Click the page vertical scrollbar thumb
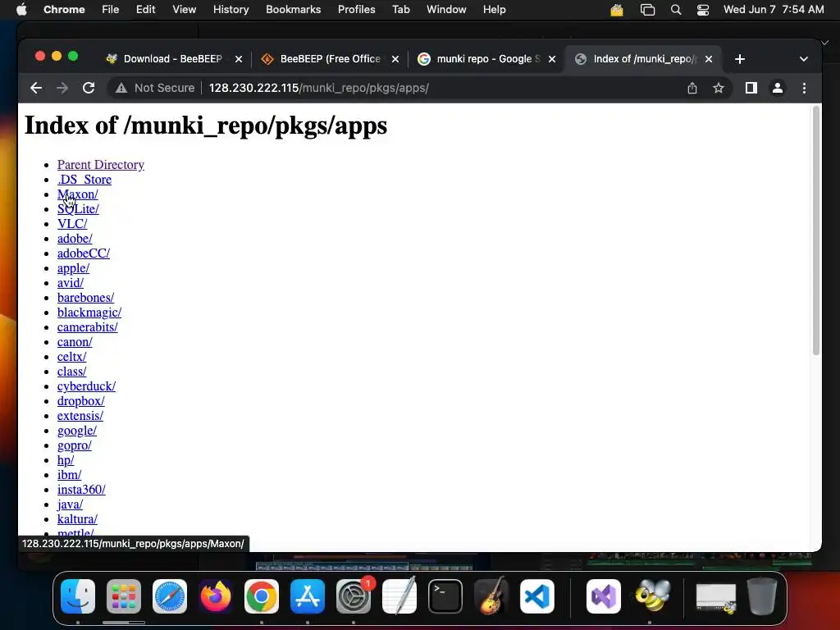The image size is (840, 630). tap(816, 231)
